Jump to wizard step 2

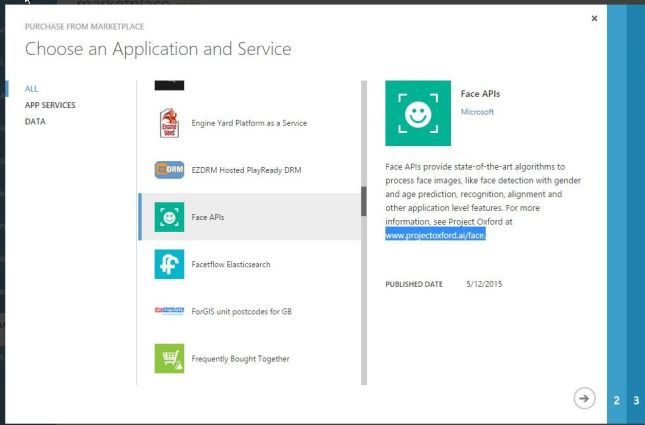616,400
